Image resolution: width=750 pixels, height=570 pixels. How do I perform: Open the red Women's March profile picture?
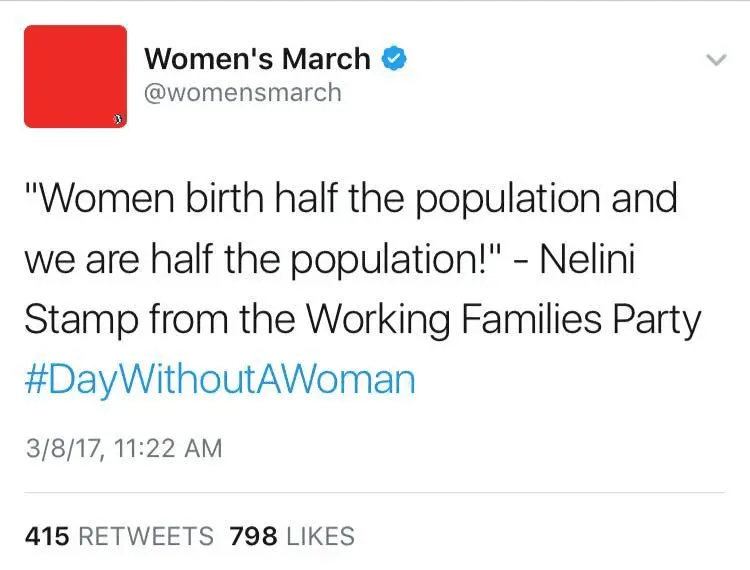(x=75, y=77)
